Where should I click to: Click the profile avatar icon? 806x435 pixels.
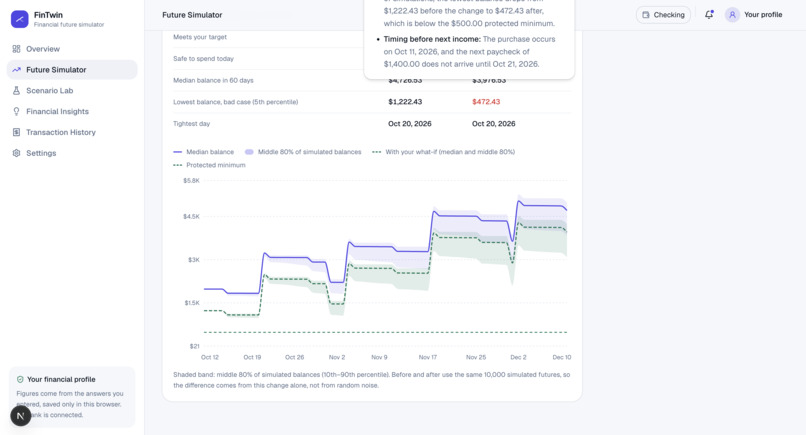pos(732,14)
